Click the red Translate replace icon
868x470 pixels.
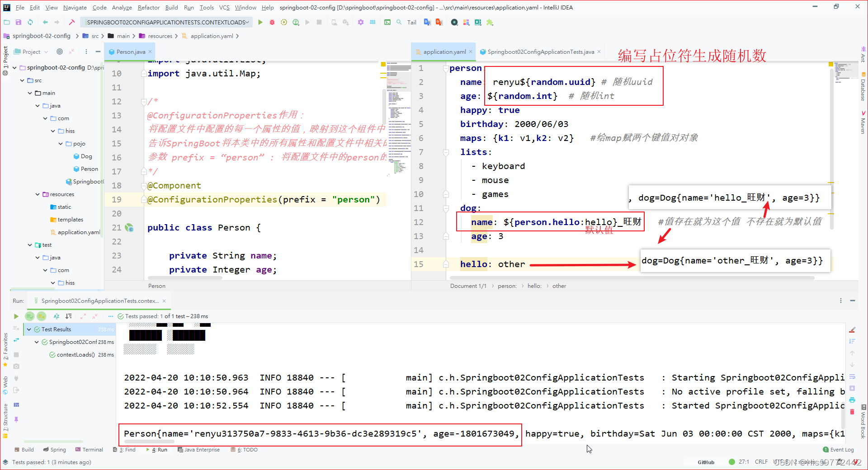pyautogui.click(x=439, y=22)
